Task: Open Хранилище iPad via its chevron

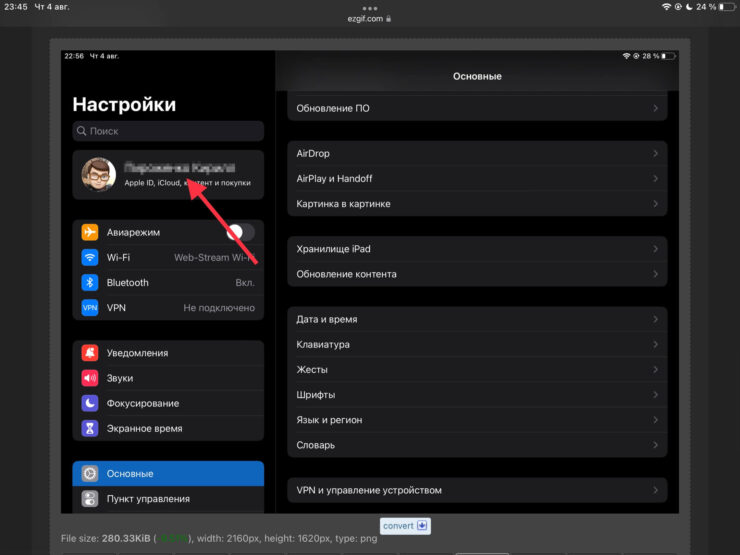Action: pyautogui.click(x=655, y=249)
